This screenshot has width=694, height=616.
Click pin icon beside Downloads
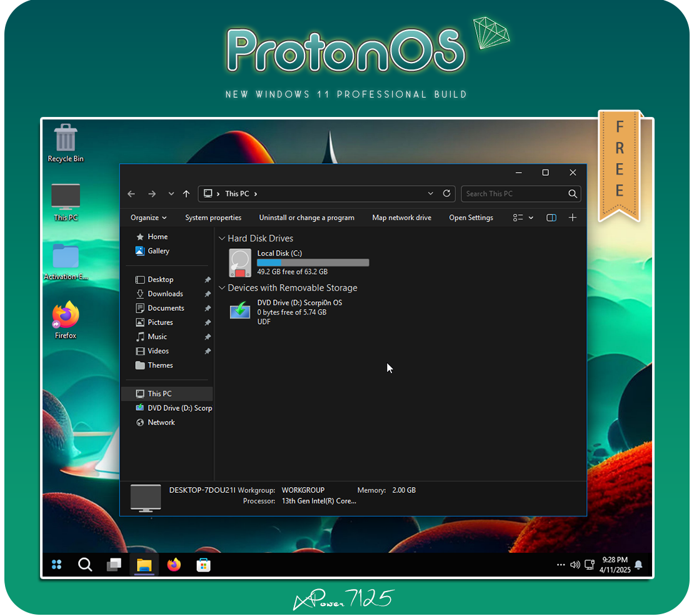pyautogui.click(x=207, y=294)
